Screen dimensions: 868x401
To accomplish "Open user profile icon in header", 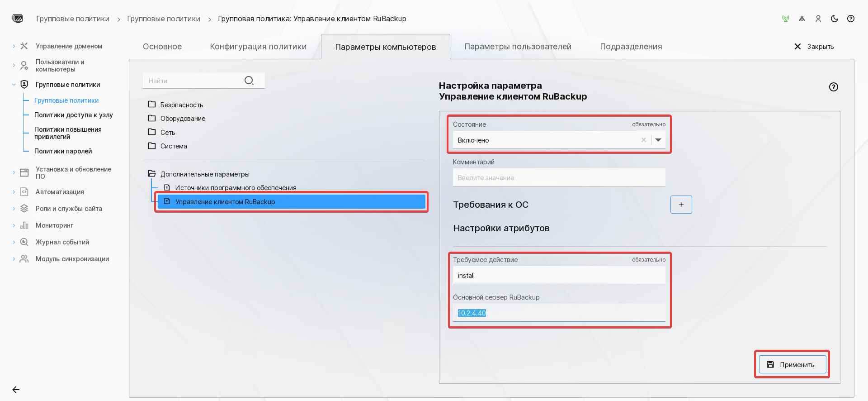I will tap(818, 19).
